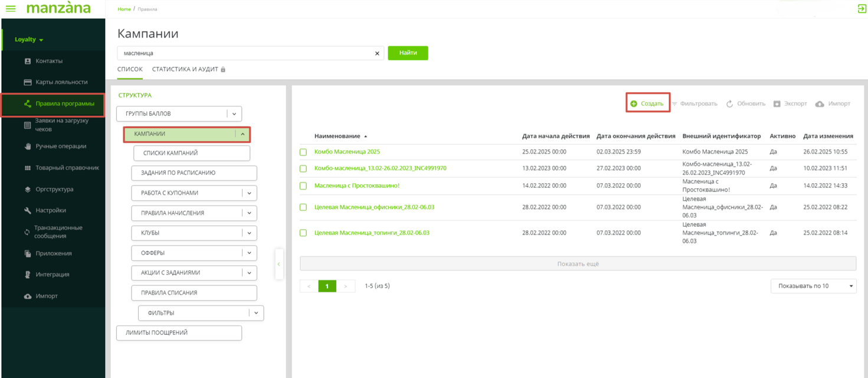Open Настройки in the sidebar
Viewport: 868px width, 378px height.
[50, 210]
